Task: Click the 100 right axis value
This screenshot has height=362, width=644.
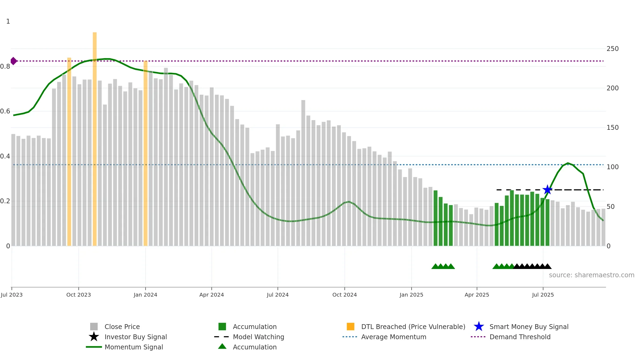Action: coord(613,167)
